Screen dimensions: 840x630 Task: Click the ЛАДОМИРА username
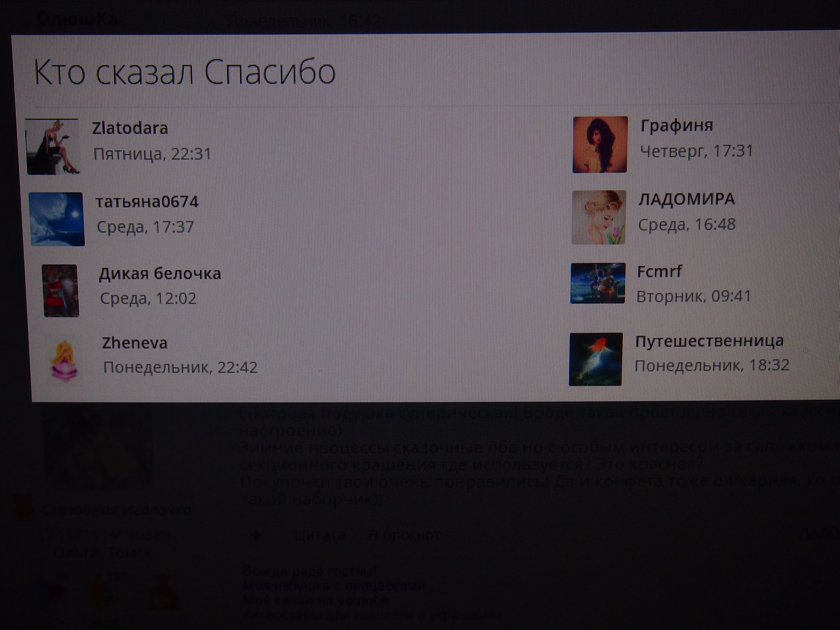click(686, 199)
